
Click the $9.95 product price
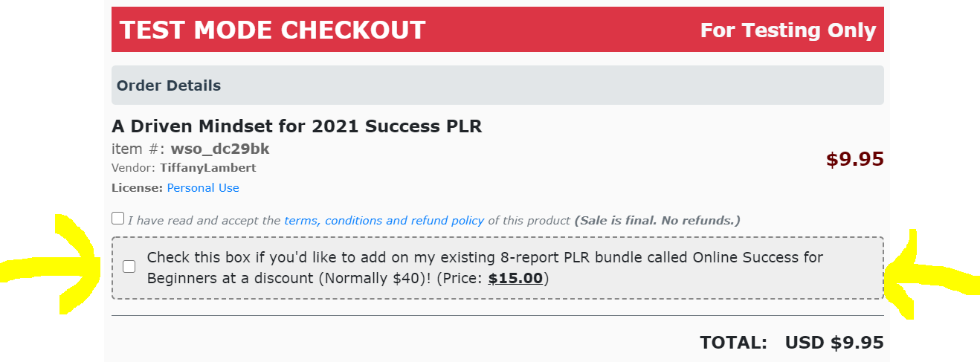(854, 159)
